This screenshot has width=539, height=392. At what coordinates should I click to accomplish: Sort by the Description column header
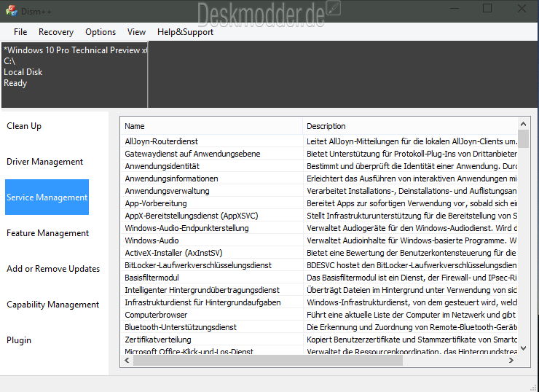pos(410,126)
